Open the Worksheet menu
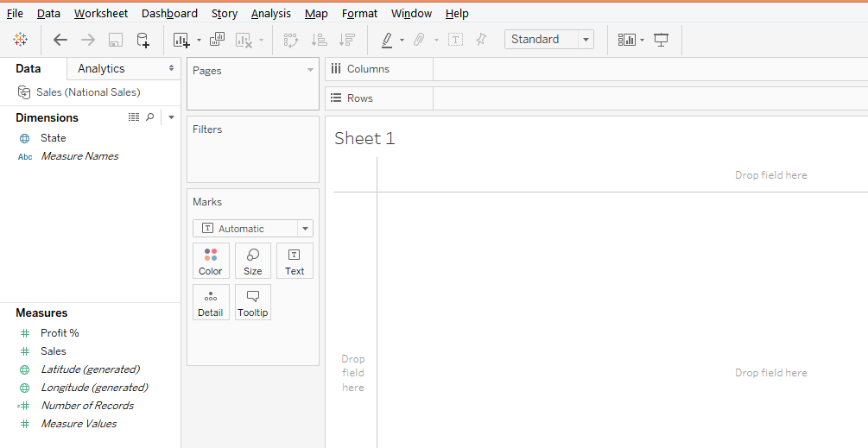This screenshot has height=448, width=868. (x=101, y=13)
